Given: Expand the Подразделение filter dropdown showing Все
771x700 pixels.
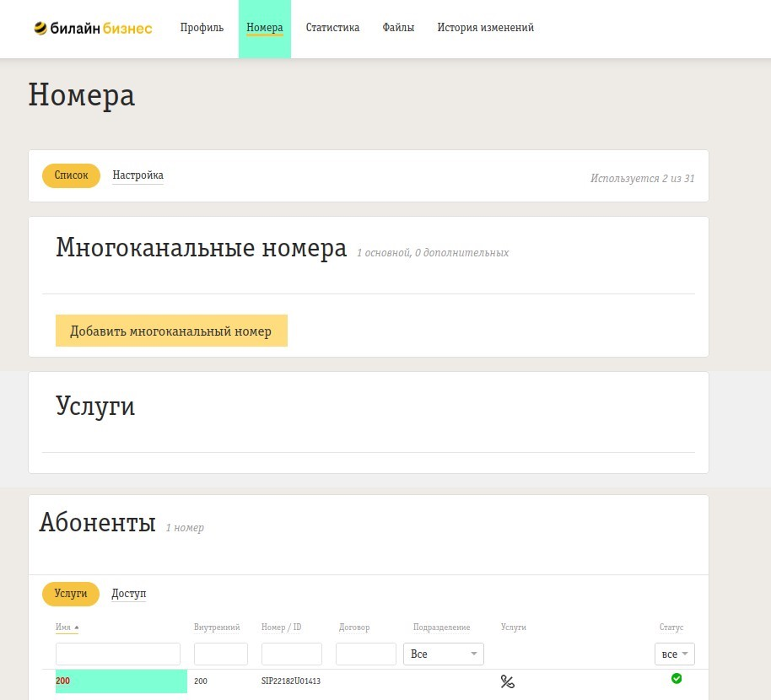Looking at the screenshot, I should click(444, 654).
